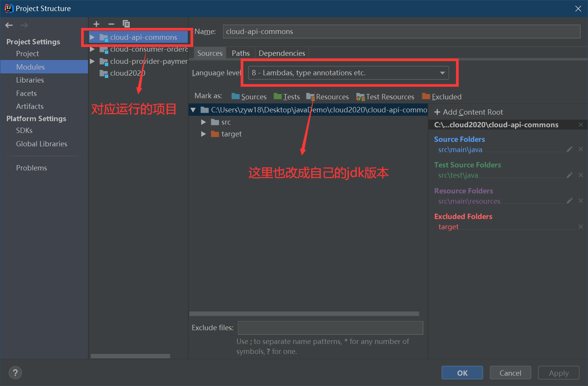Expand the target folder
The height and width of the screenshot is (386, 588).
point(204,134)
